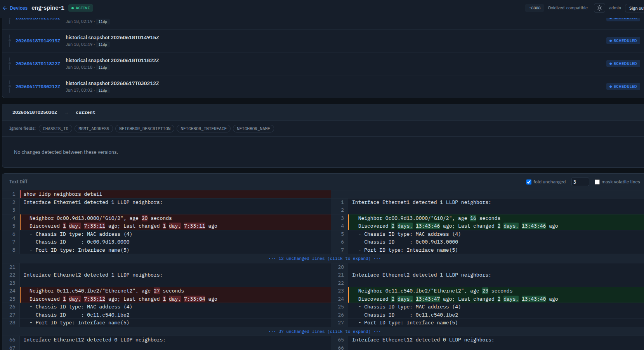Click the 'current' version label in diff header
Screen dimensions: 644x350
click(x=85, y=112)
